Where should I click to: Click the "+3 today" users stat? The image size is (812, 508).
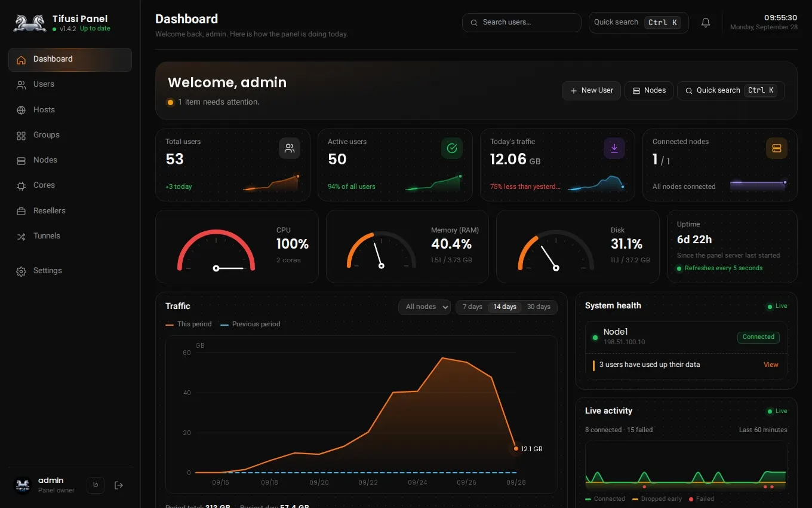(x=179, y=187)
